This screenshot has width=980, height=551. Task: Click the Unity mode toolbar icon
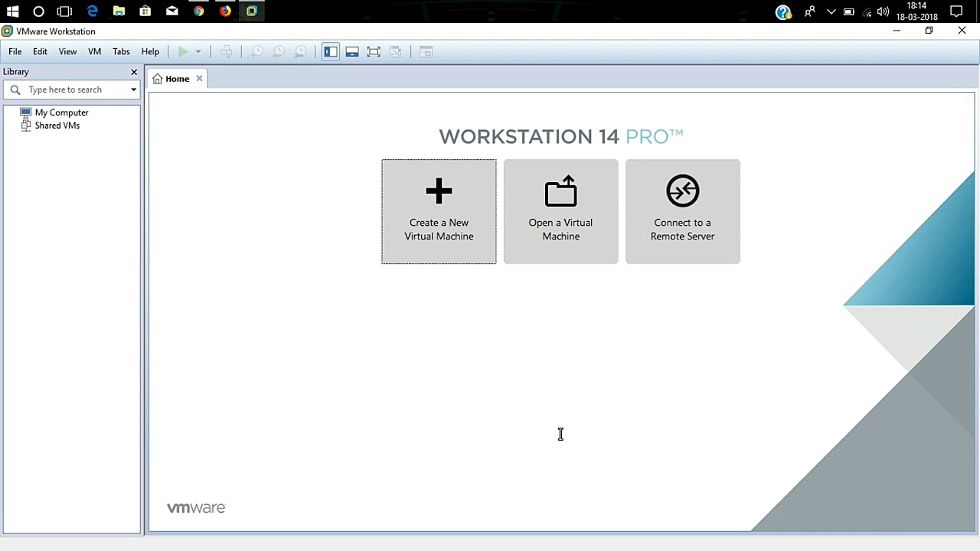pyautogui.click(x=395, y=52)
